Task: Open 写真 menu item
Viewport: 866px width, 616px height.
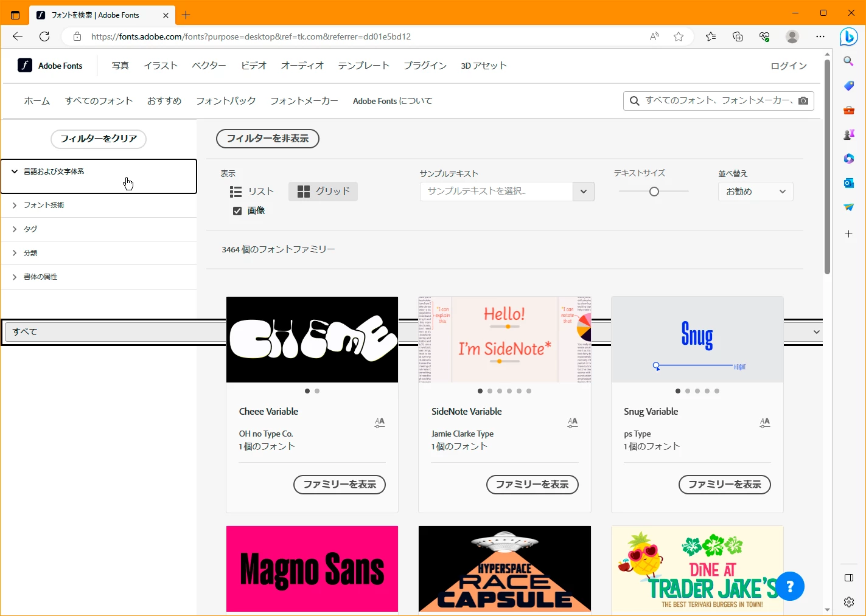Action: (x=120, y=66)
